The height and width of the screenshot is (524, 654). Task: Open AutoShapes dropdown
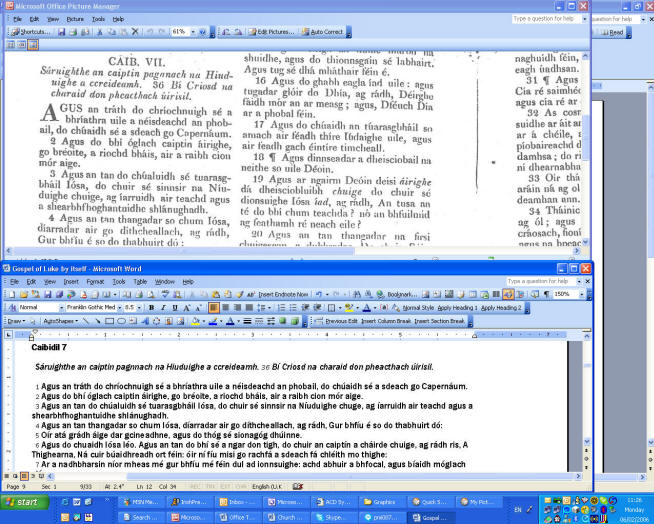pos(60,321)
